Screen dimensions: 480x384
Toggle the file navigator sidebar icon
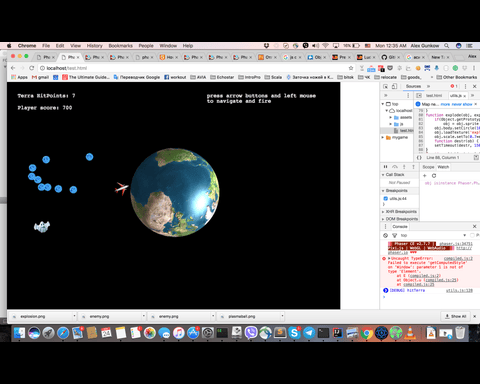pyautogui.click(x=419, y=96)
